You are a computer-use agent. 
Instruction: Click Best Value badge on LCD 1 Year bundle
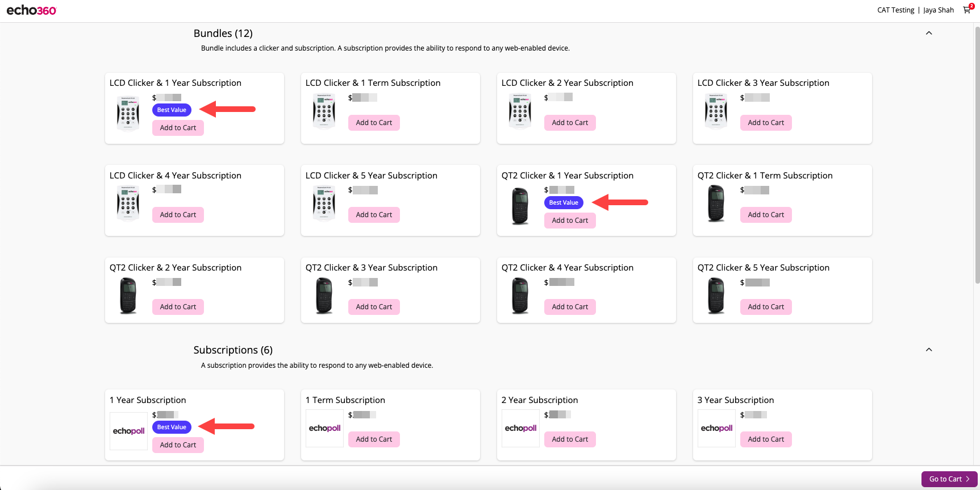coord(172,110)
